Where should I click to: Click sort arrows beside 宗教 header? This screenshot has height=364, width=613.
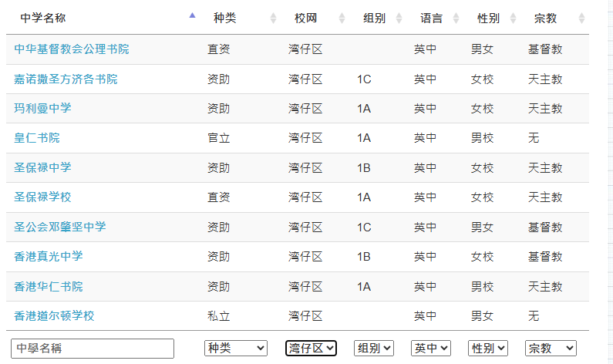pos(581,18)
